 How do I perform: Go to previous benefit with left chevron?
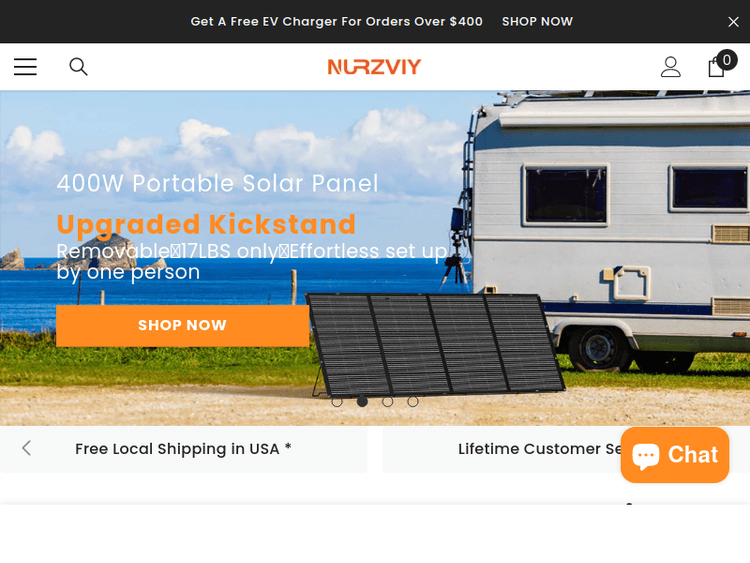point(27,448)
